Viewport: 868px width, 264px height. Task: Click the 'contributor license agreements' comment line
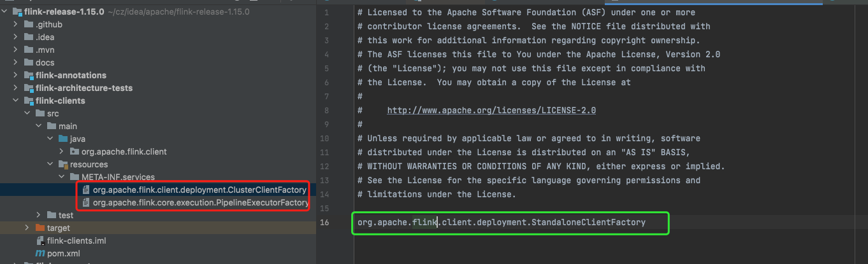[x=533, y=27]
